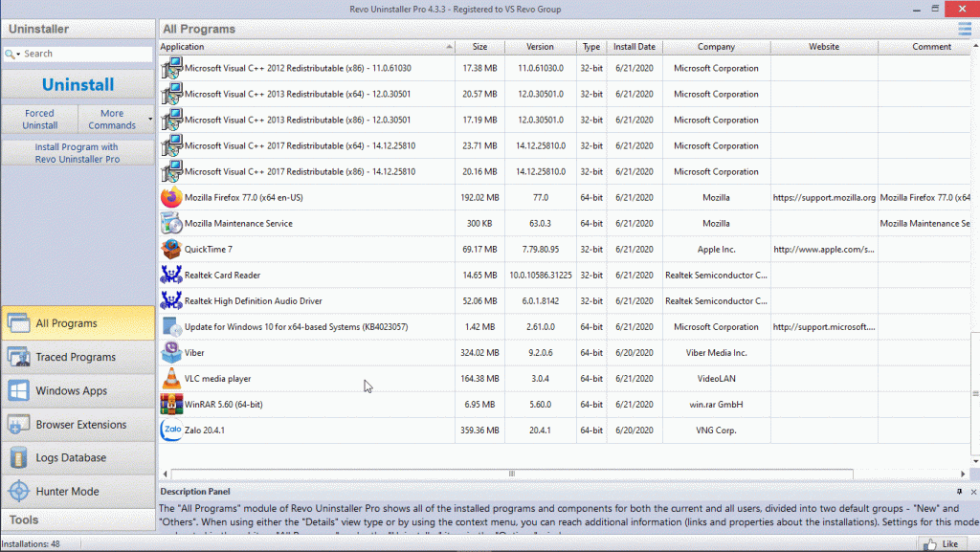Viewport: 980px width, 552px height.
Task: Click the Uninstaller panel header
Action: coord(78,29)
